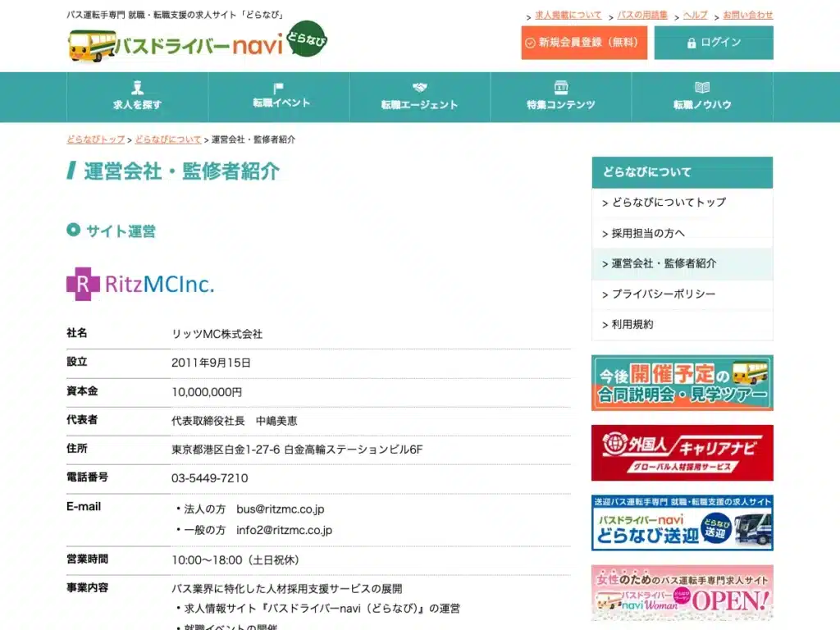Screen dimensions: 840x630
Task: Click the calendar icon above 特集コンテンツ
Action: point(561,87)
